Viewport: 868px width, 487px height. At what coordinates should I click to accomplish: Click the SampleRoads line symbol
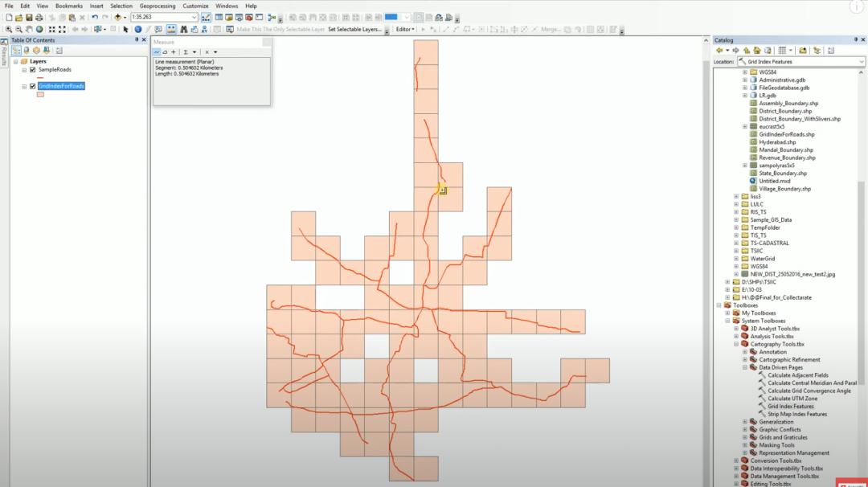coord(40,78)
